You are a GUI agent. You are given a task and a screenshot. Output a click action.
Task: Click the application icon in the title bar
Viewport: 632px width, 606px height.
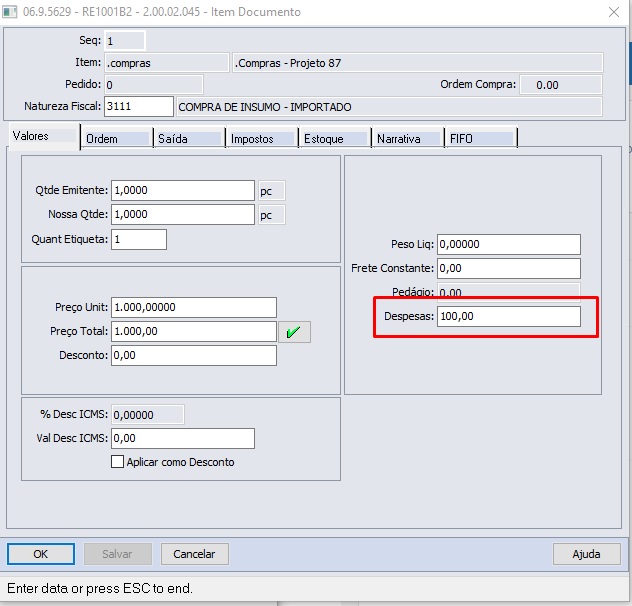click(10, 12)
